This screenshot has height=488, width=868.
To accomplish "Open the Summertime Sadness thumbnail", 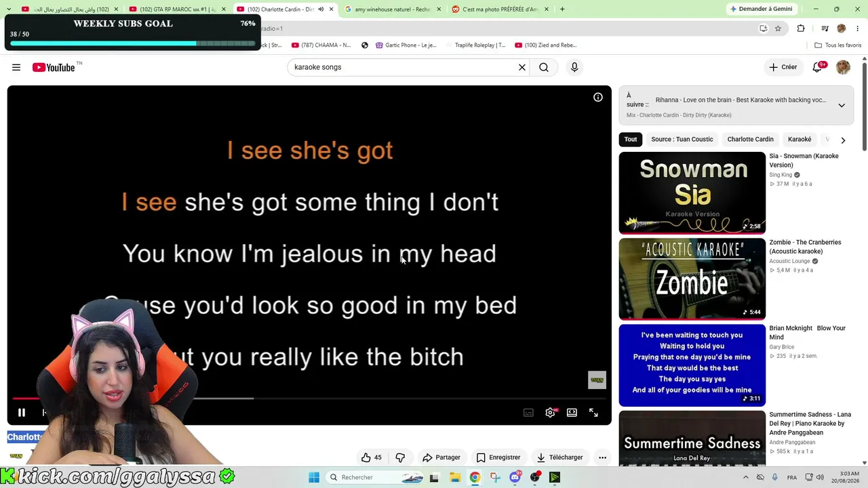I will (692, 439).
